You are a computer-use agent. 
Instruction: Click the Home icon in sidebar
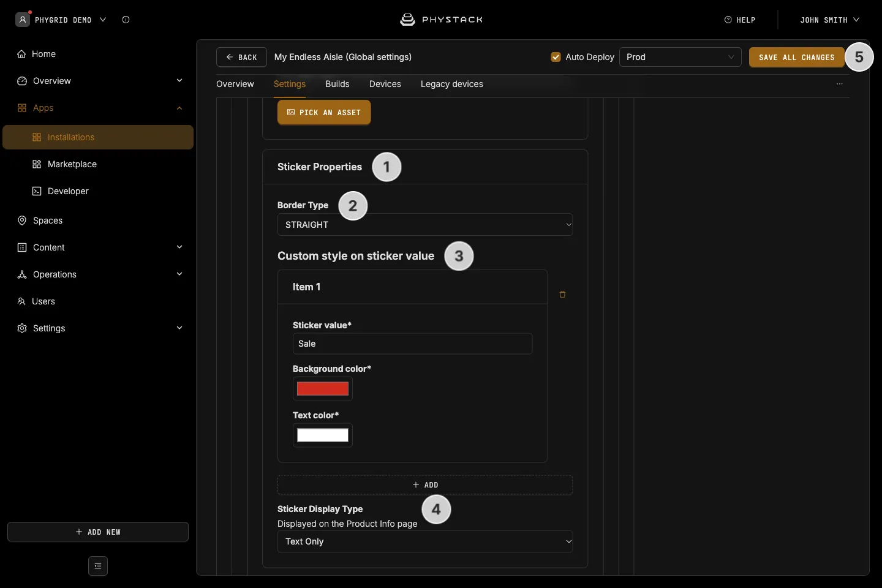(x=21, y=54)
